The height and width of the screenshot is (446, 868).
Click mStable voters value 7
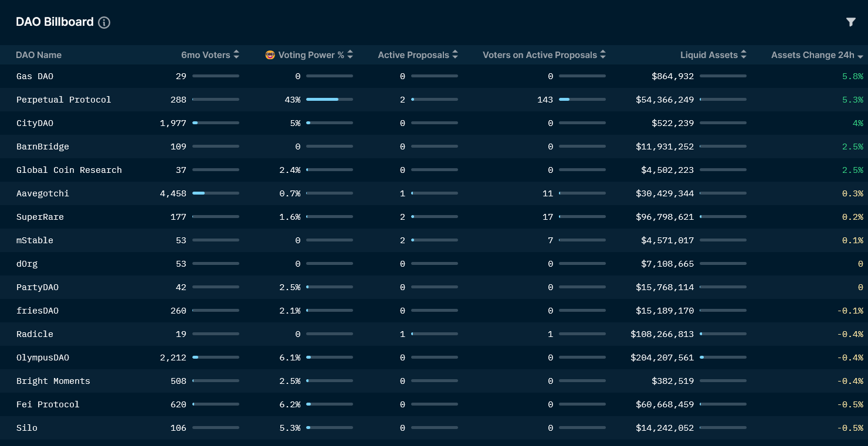[550, 240]
